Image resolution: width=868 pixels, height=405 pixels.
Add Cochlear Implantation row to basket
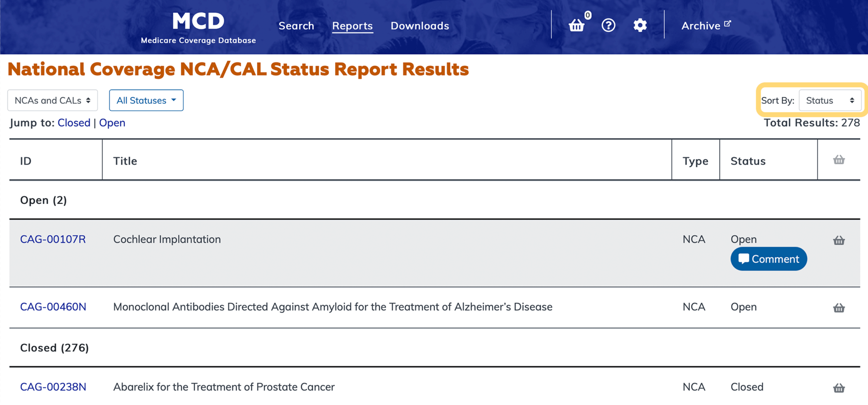point(839,240)
